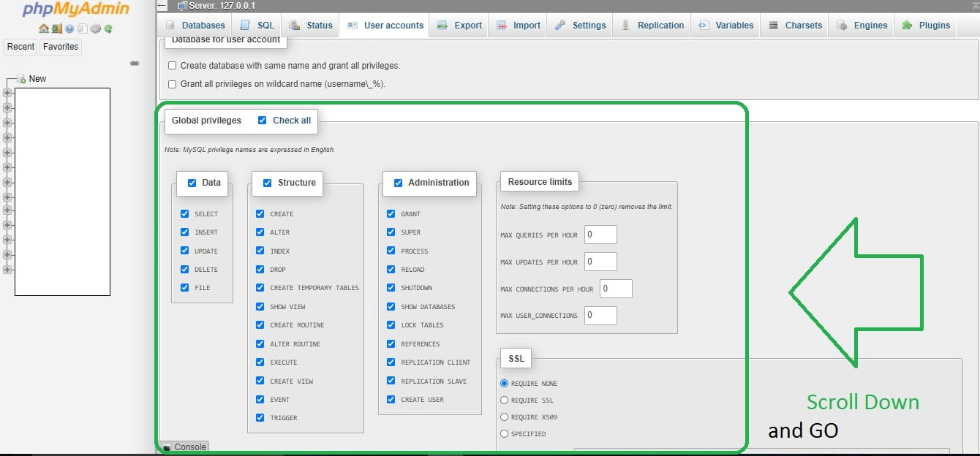This screenshot has height=456, width=980.
Task: Uncheck the LOCK TABLES privilege
Action: click(x=391, y=325)
